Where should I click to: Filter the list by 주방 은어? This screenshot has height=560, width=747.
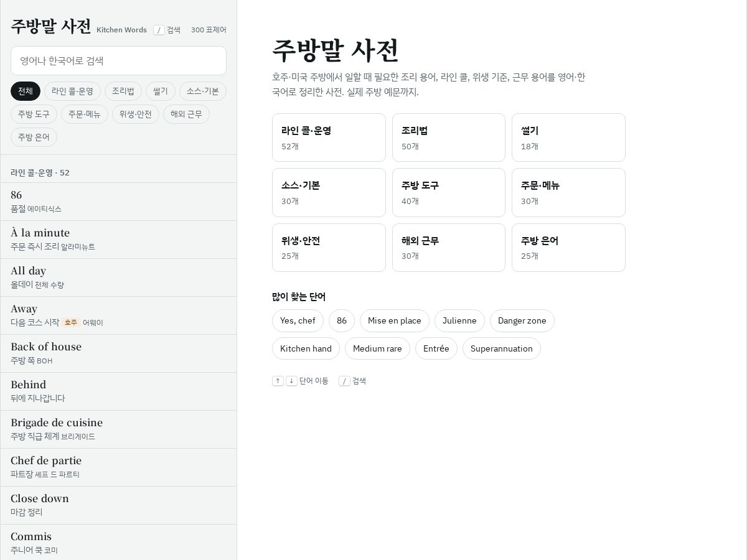(x=34, y=137)
